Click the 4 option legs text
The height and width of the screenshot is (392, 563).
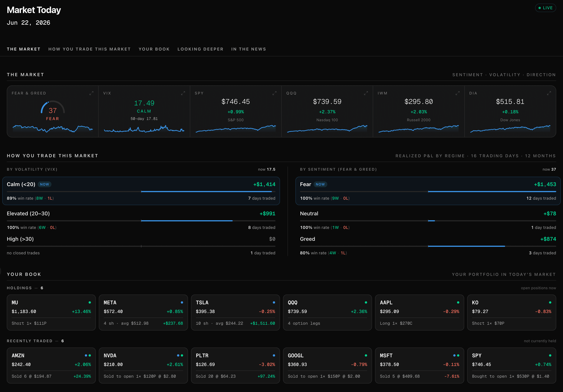coord(304,323)
